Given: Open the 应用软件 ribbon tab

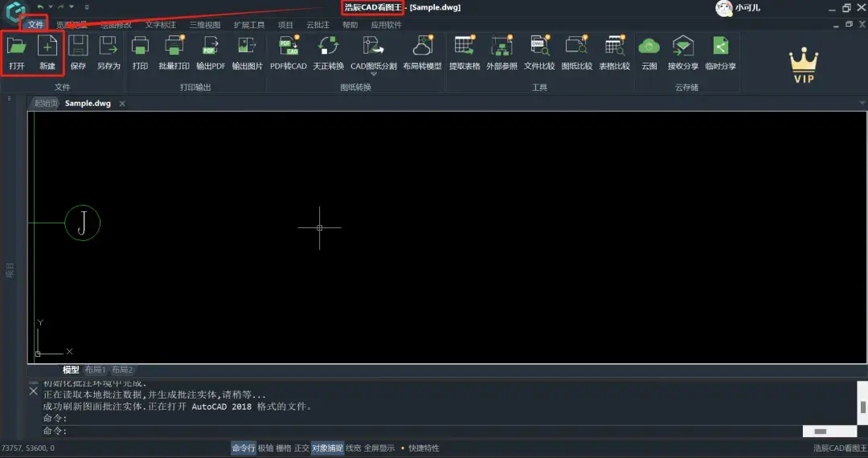Looking at the screenshot, I should pos(387,25).
